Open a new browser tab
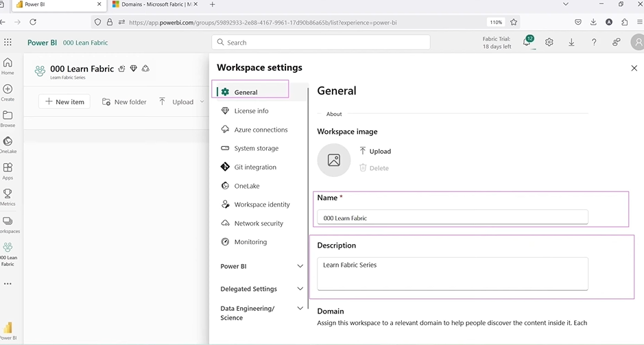The width and height of the screenshot is (644, 345). pos(213,5)
